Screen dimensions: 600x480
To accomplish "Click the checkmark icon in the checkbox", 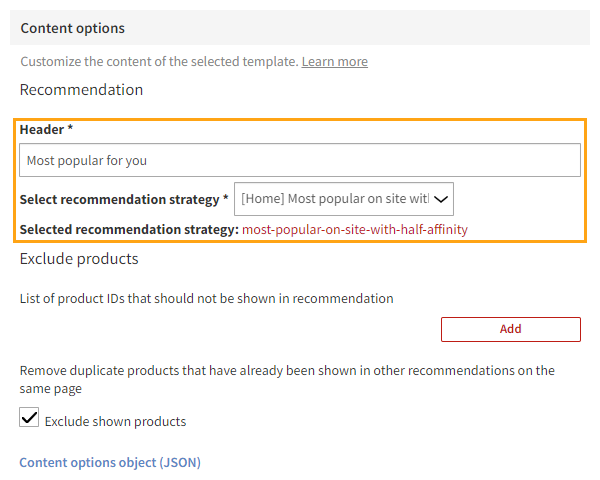I will click(x=29, y=419).
